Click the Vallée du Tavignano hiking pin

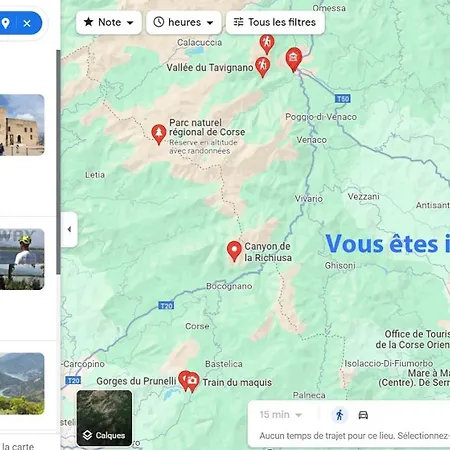pos(262,66)
